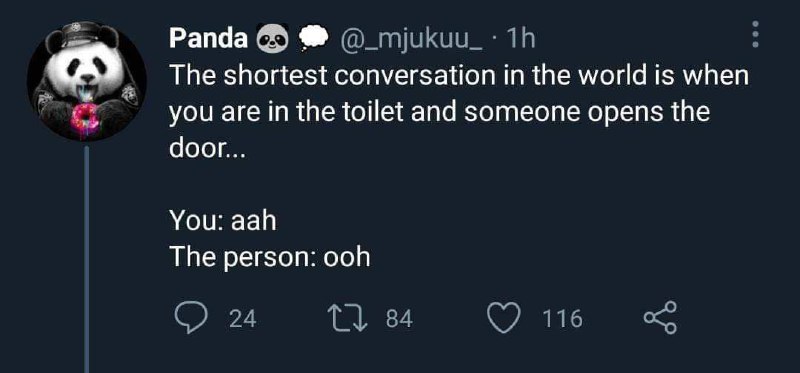Click the word 'door...' in tweet
800x373 pixels.
(207, 148)
